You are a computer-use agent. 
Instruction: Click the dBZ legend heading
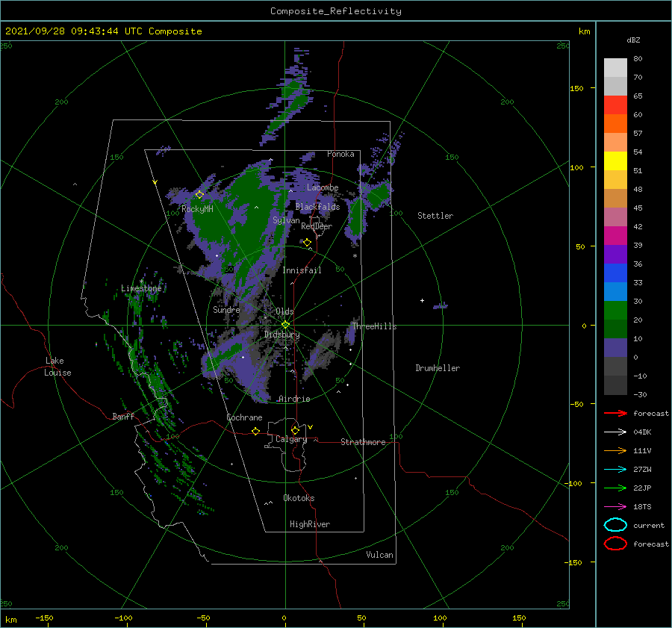633,40
